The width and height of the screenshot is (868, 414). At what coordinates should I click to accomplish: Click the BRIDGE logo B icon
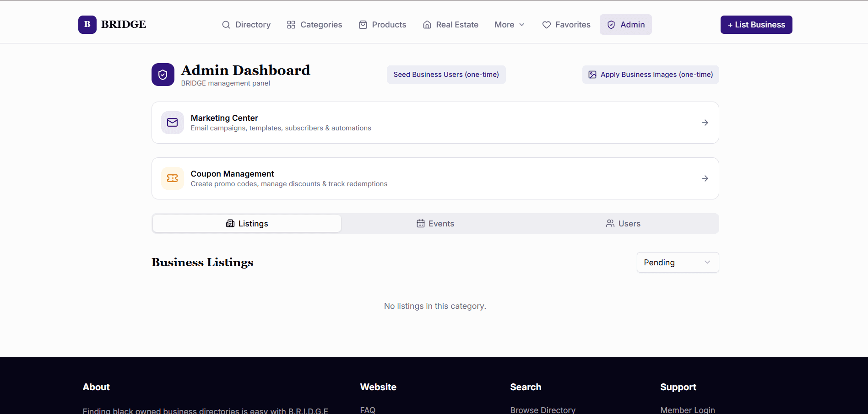(87, 25)
